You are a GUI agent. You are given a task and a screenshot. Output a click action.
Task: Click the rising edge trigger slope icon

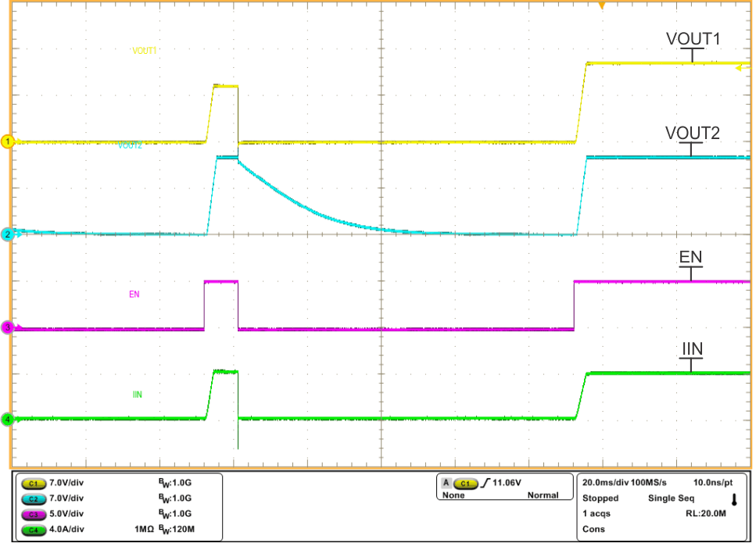pyautogui.click(x=484, y=483)
